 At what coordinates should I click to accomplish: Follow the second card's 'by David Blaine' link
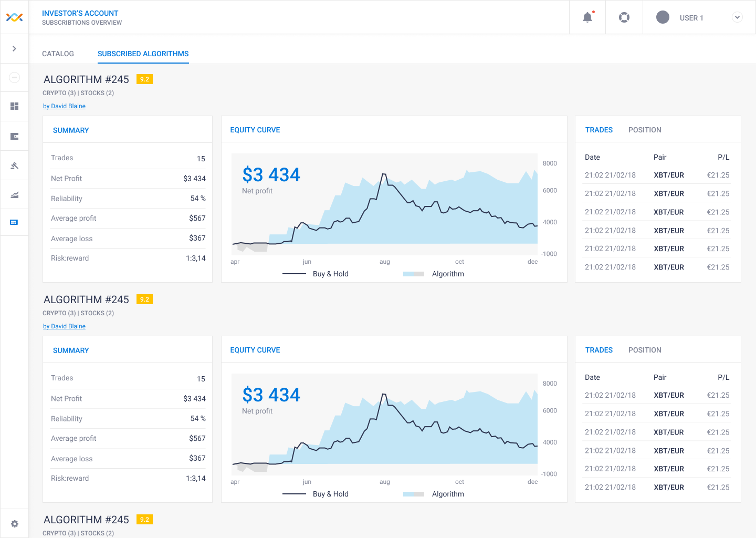point(64,326)
